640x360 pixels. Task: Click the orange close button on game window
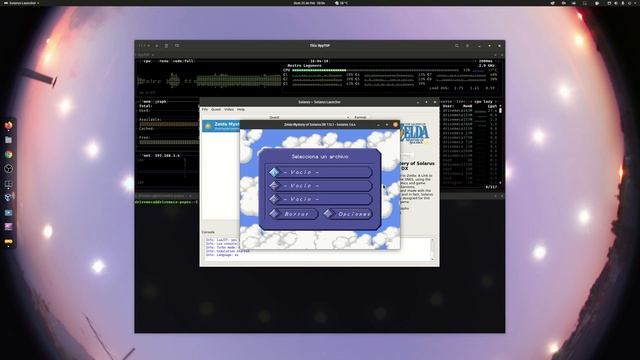(395, 124)
